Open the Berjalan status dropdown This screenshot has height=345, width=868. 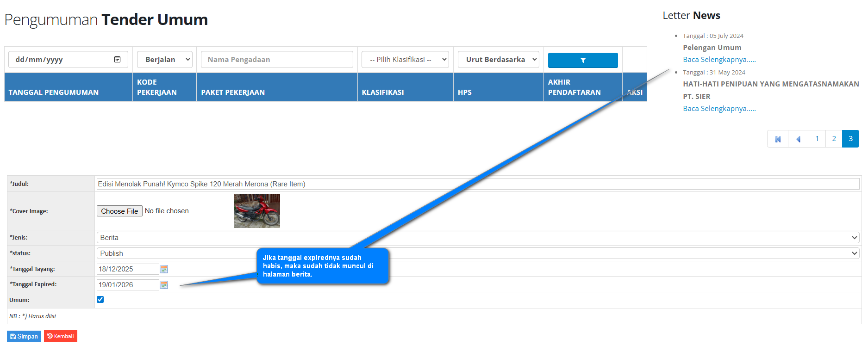pyautogui.click(x=164, y=60)
